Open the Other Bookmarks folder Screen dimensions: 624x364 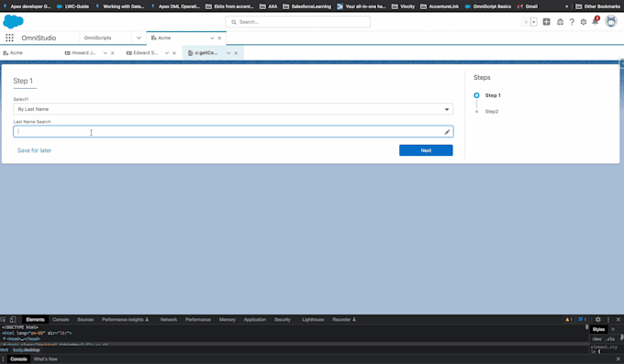tap(597, 6)
